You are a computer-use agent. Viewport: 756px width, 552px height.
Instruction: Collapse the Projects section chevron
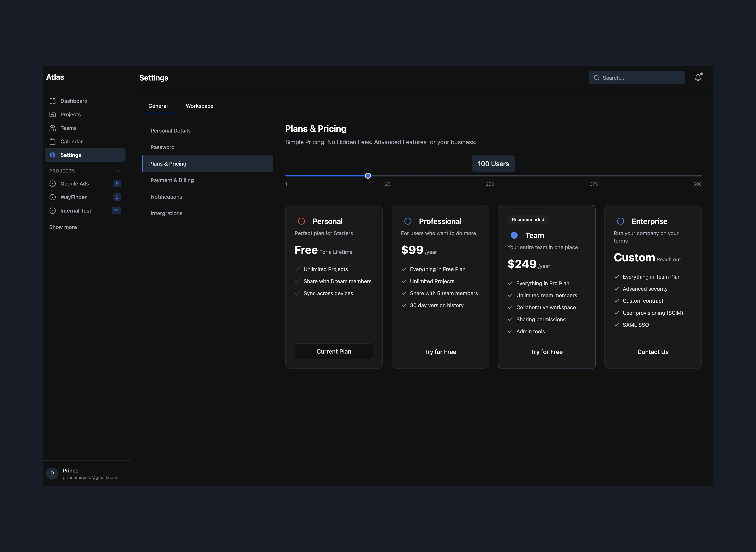(118, 171)
